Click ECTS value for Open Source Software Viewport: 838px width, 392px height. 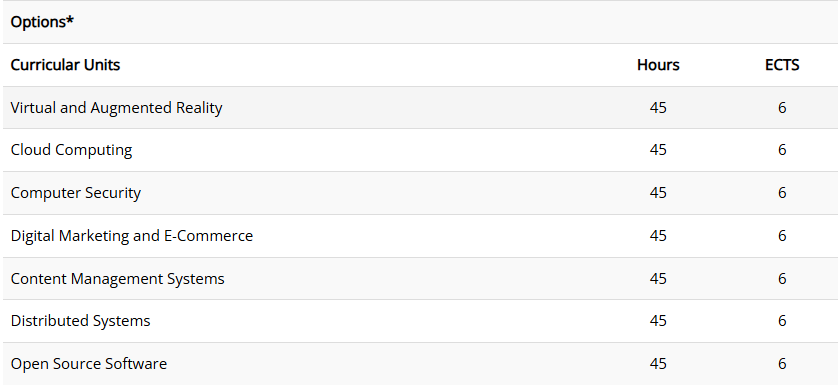pos(782,364)
